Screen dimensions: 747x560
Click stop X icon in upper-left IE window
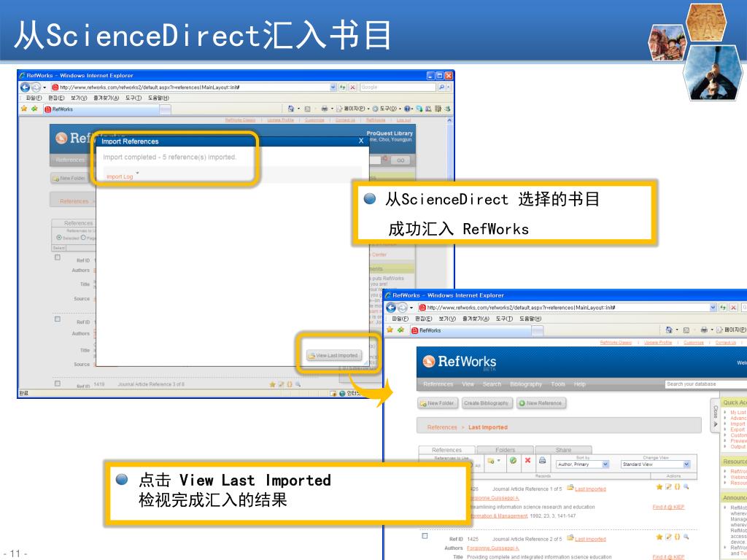tap(352, 87)
